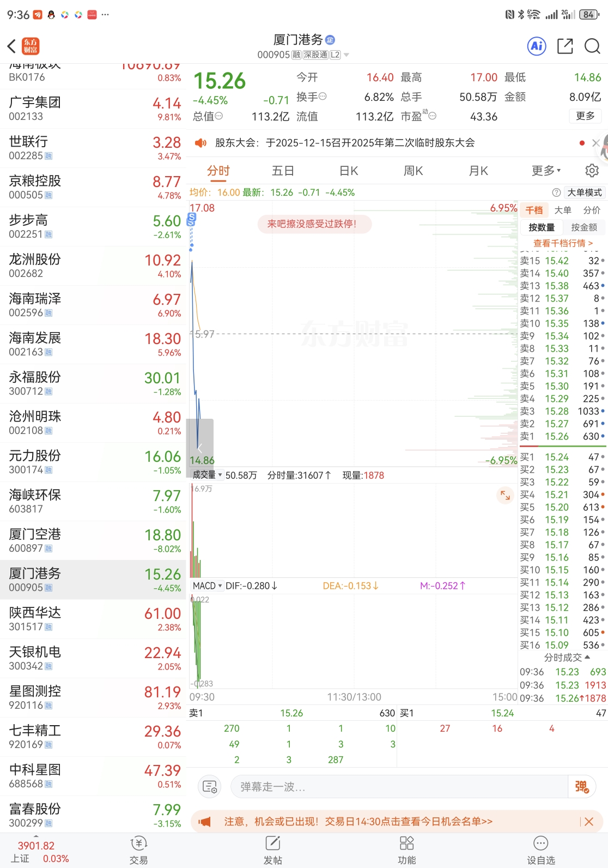Open the opportunity list alert link
Viewport: 608px width, 868px height.
358,822
